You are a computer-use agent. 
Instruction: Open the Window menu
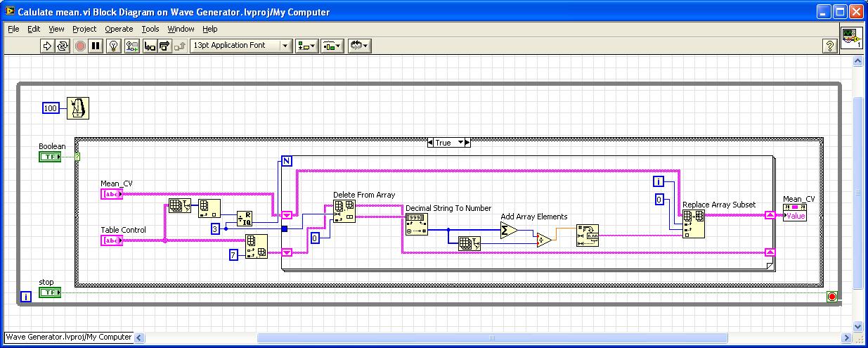coord(181,29)
